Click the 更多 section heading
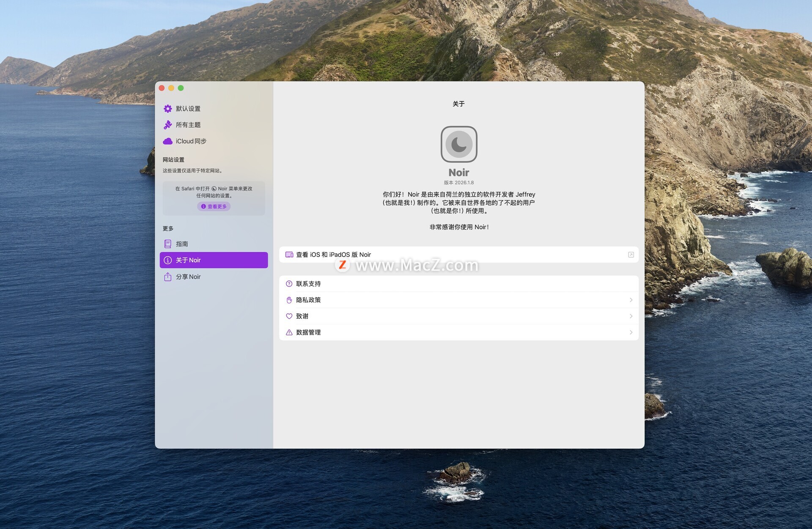Image resolution: width=812 pixels, height=529 pixels. tap(168, 228)
